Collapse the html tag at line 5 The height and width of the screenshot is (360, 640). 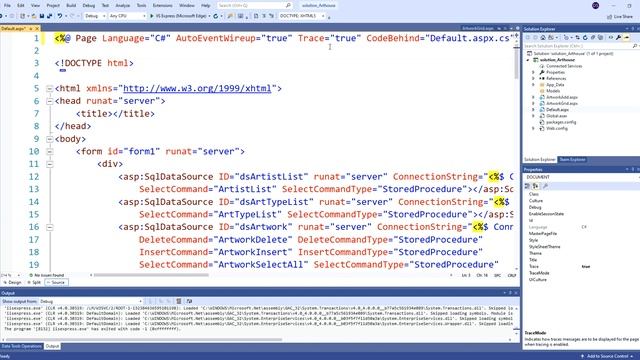tap(49, 89)
